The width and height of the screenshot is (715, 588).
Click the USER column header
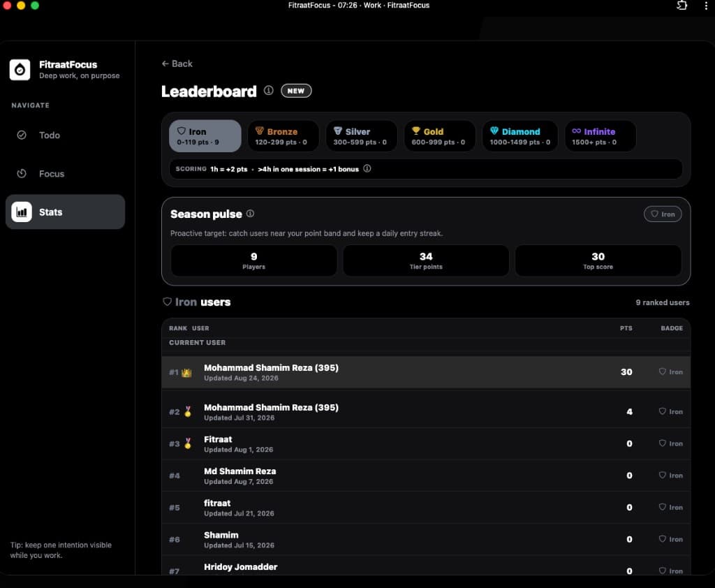click(x=200, y=328)
